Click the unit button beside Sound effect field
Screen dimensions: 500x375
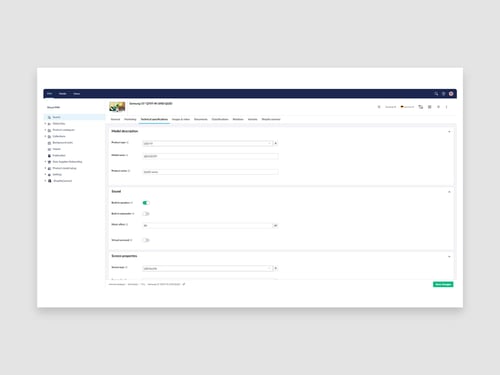(275, 226)
